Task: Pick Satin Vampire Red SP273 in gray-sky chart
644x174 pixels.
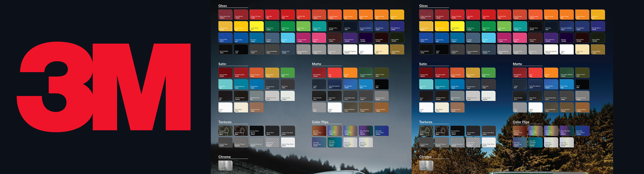Action: (x=225, y=73)
